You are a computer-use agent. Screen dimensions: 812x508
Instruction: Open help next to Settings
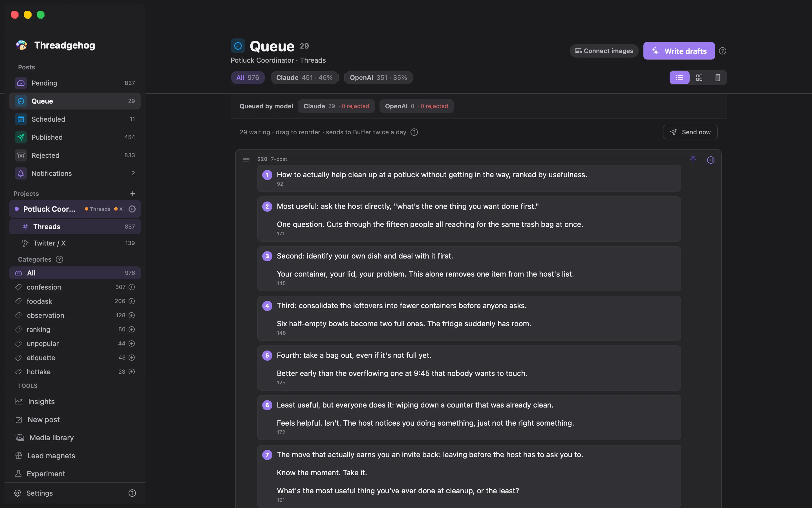tap(132, 493)
